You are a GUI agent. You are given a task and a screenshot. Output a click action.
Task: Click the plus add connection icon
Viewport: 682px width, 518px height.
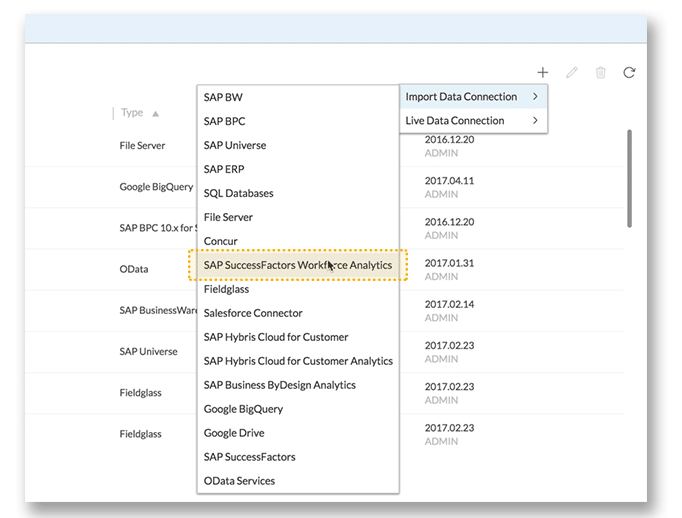[x=542, y=72]
